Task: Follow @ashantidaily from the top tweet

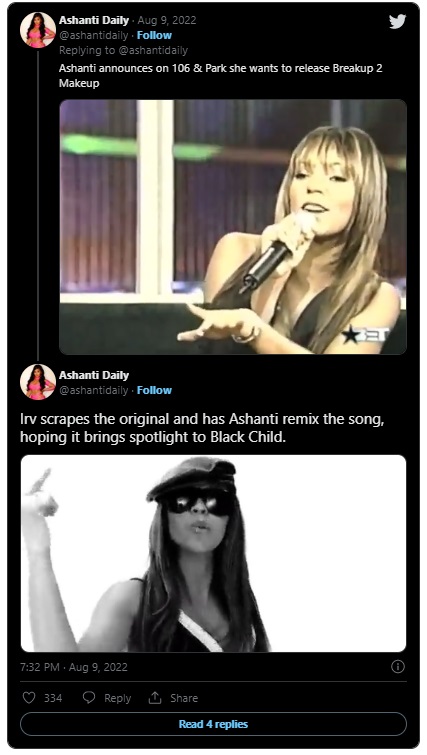Action: 154,35
